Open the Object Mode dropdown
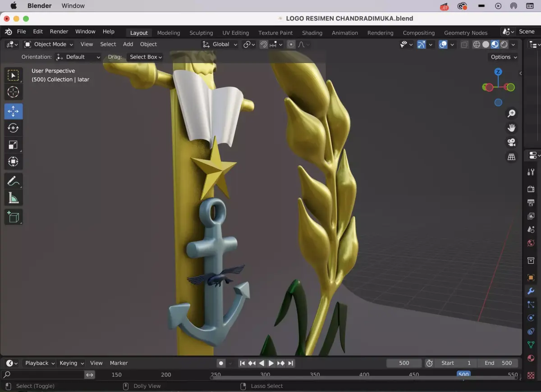The height and width of the screenshot is (392, 541). pos(48,44)
